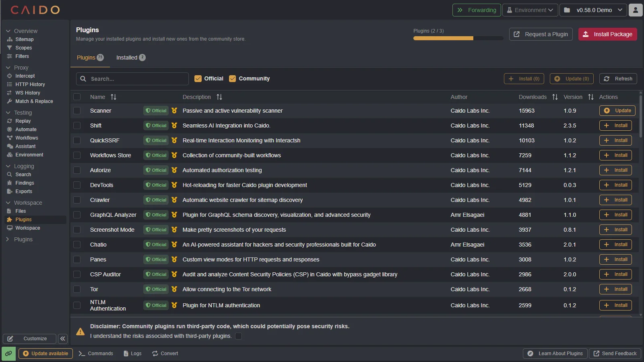Click the plugin list vertical scrollbar

tap(641, 117)
